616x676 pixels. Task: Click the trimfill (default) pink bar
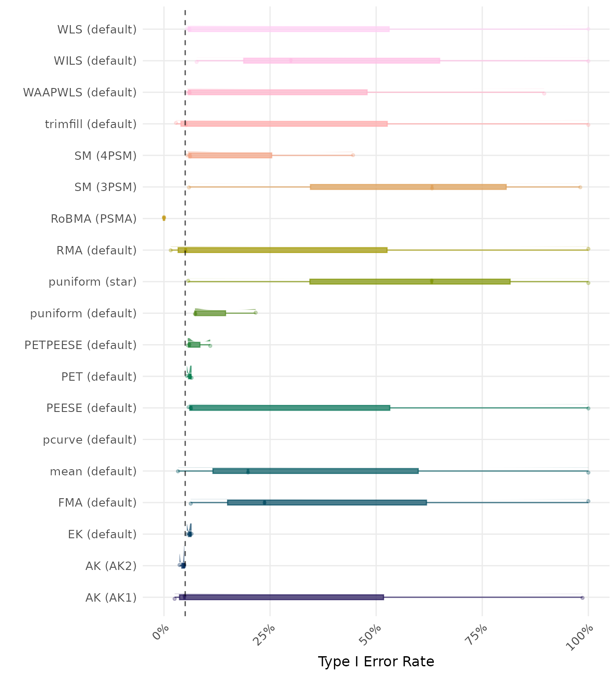[x=284, y=124]
